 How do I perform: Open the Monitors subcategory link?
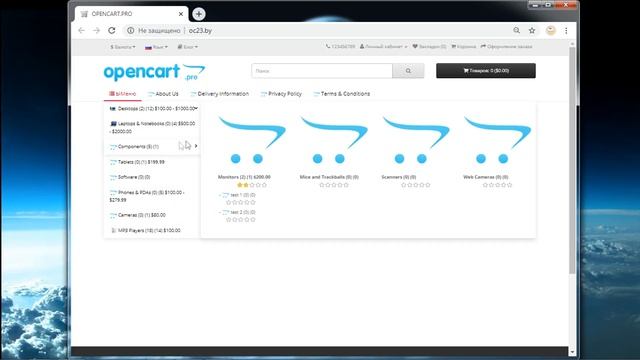tap(244, 177)
